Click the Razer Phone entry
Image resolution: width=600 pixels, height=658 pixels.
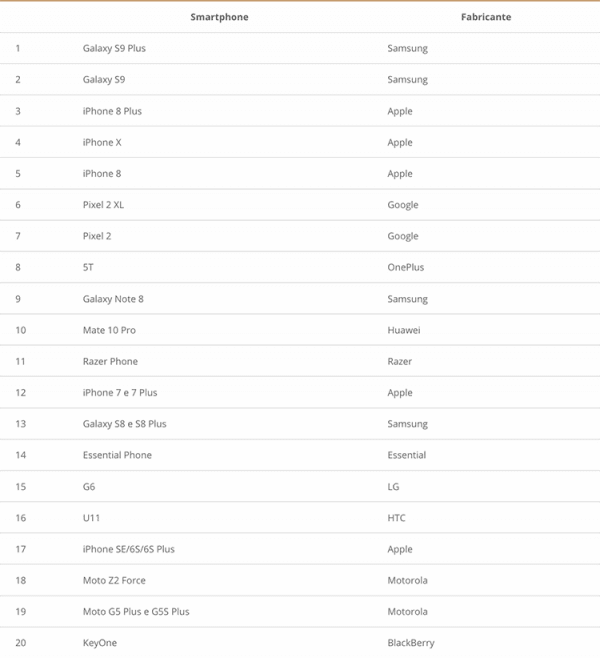[x=110, y=361]
